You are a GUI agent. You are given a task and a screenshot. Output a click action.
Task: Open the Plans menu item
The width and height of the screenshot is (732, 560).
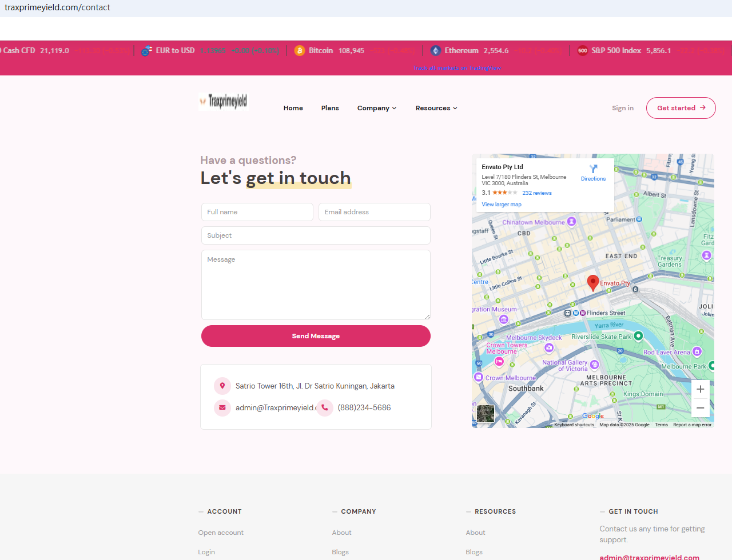point(330,108)
